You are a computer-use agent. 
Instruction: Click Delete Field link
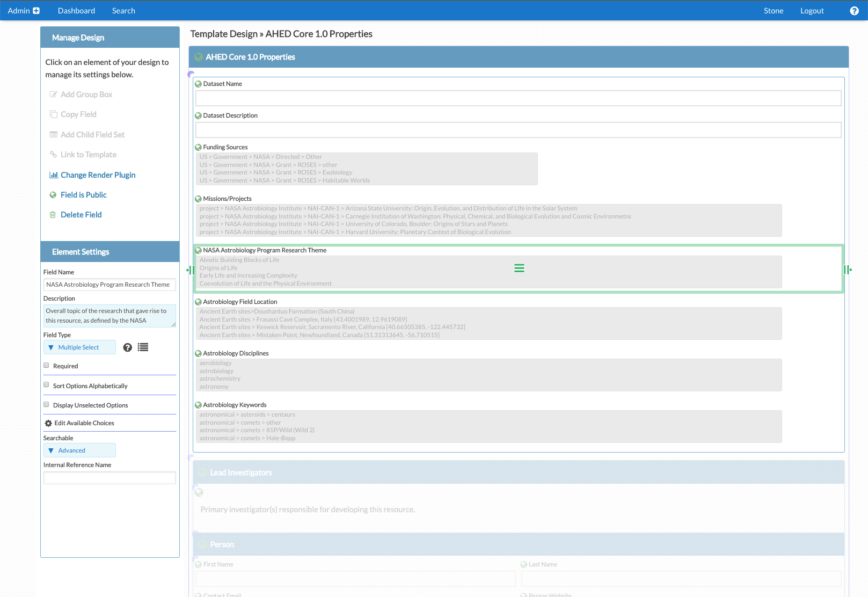point(81,215)
